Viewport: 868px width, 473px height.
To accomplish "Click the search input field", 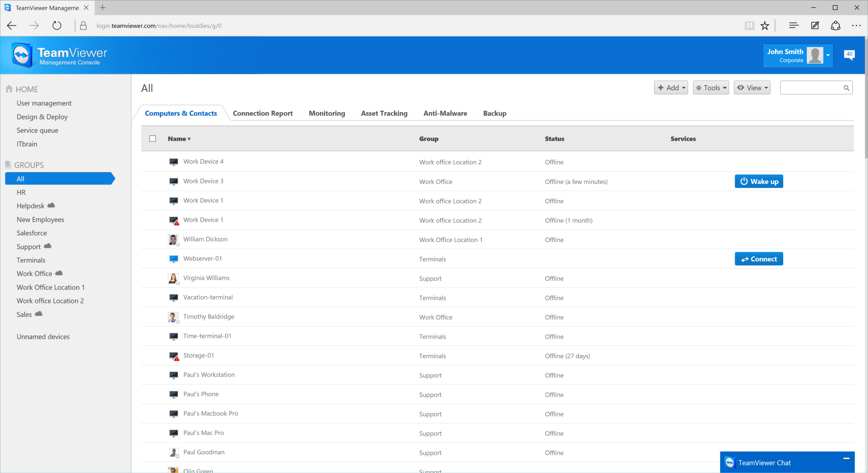I will coord(810,88).
